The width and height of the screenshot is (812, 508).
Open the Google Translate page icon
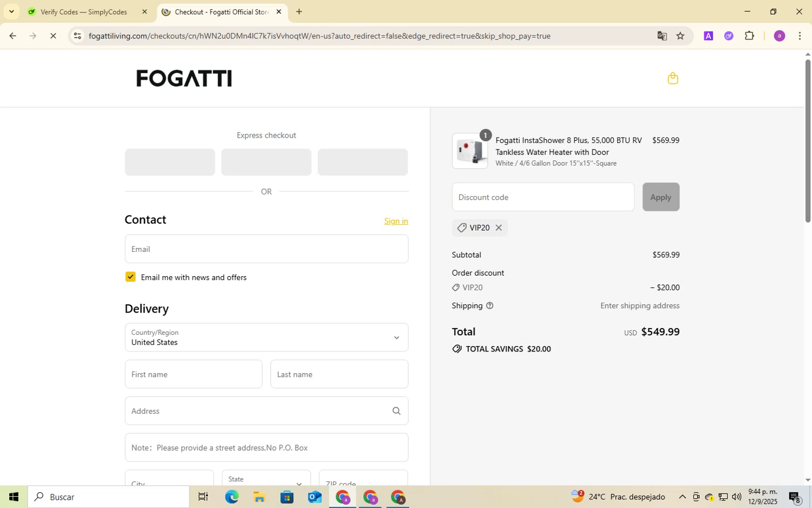coord(662,36)
